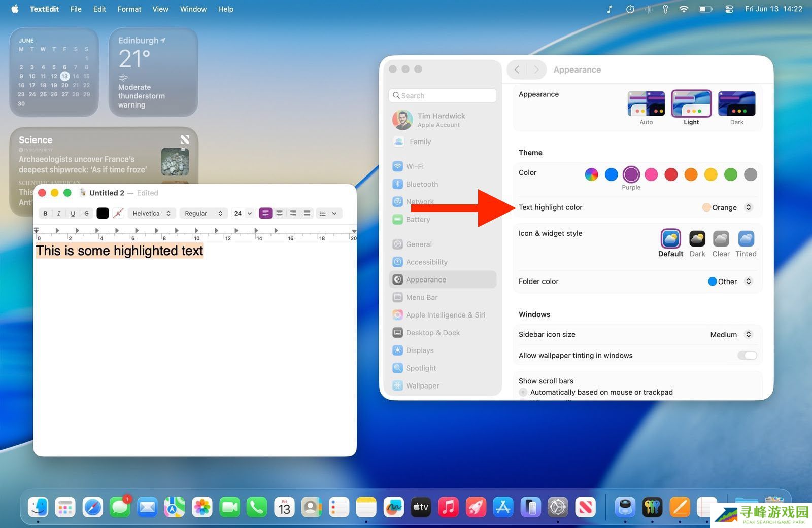Justify the text alignment
This screenshot has width=812, height=528.
tap(307, 214)
